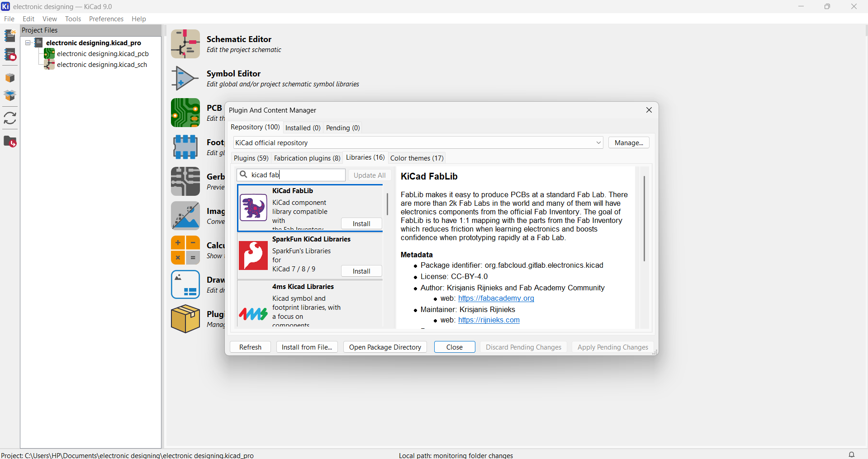The width and height of the screenshot is (868, 459).
Task: Switch to the Installed (0) tab
Action: pyautogui.click(x=303, y=128)
